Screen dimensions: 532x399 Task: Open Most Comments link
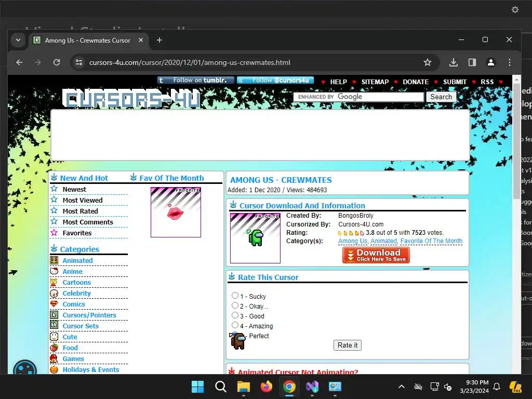(x=87, y=222)
